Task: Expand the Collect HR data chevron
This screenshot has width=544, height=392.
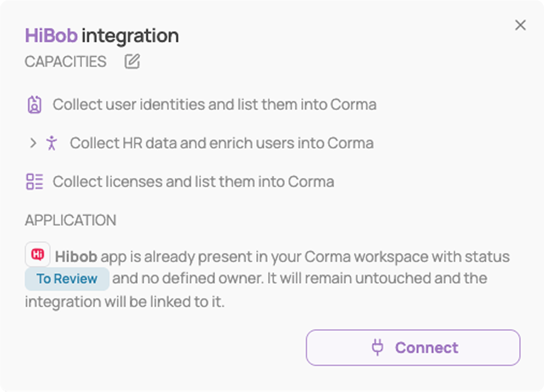Action: tap(33, 143)
